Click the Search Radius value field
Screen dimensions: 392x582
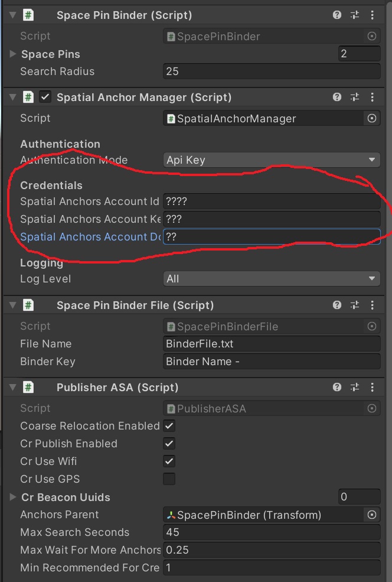pos(272,71)
